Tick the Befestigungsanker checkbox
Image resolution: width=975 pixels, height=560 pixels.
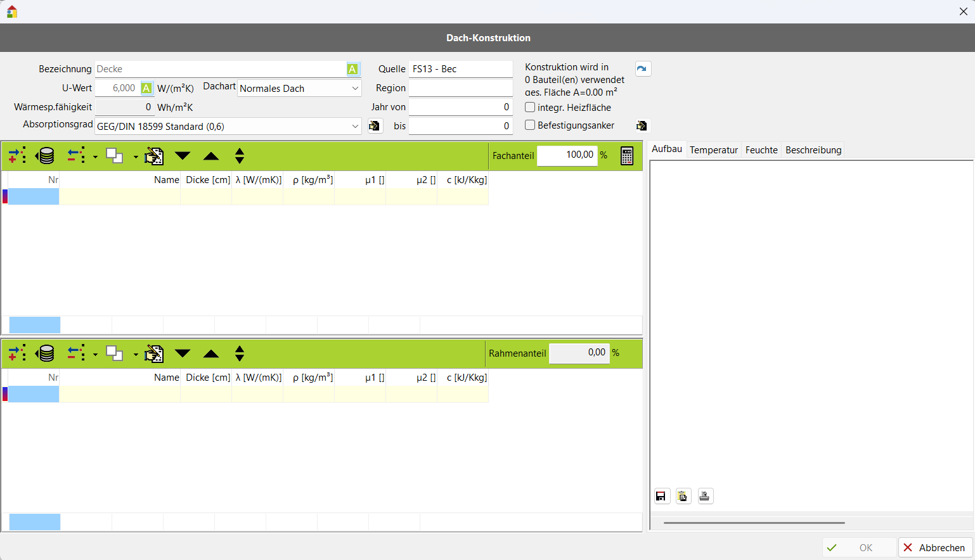pyautogui.click(x=530, y=125)
